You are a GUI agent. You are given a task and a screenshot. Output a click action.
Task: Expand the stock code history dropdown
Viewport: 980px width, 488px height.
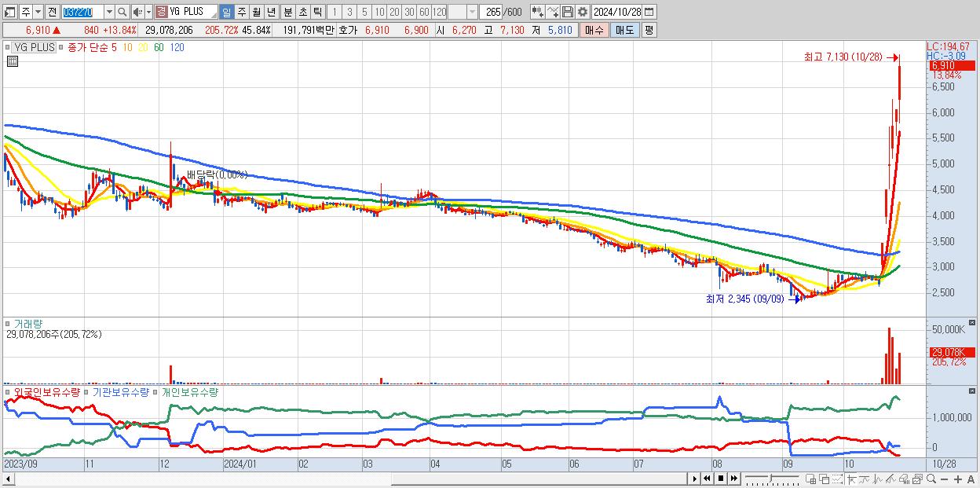(109, 12)
